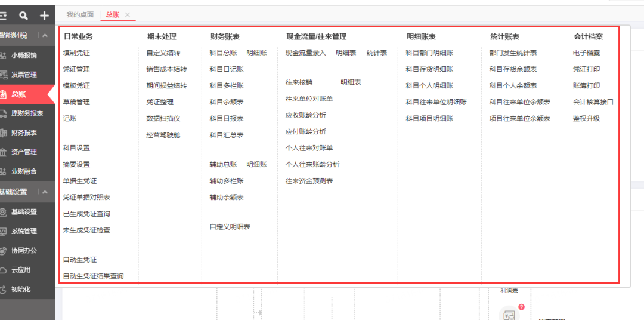Open 凭证打印 entry
This screenshot has width=644, height=320.
point(587,69)
